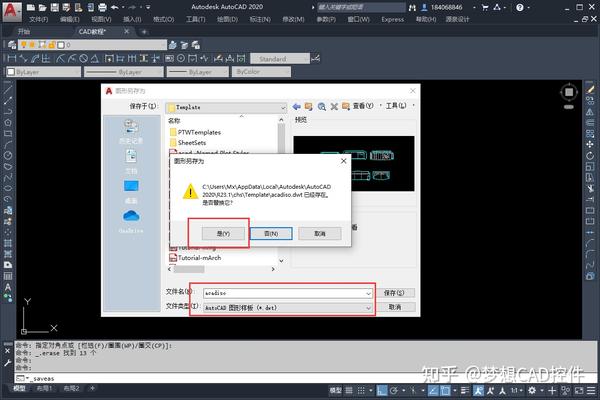Switch to the CAD教程 drawing tab
The width and height of the screenshot is (600, 400).
coord(92,32)
